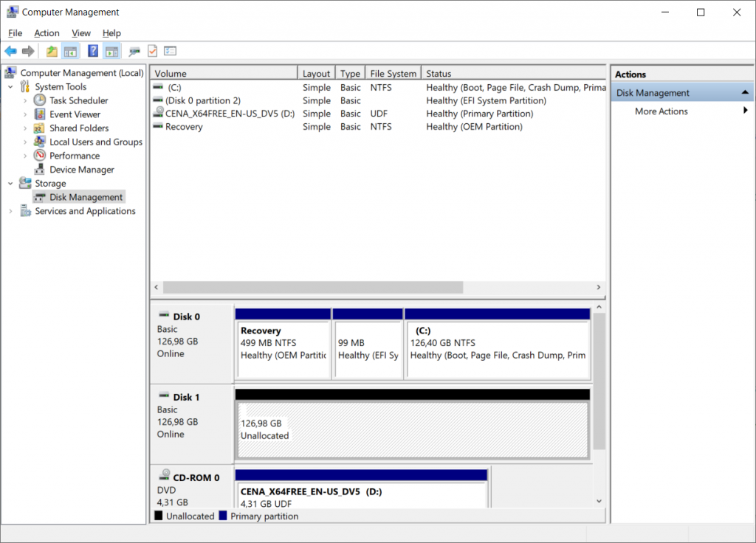
Task: Open the Help menu
Action: pyautogui.click(x=111, y=32)
